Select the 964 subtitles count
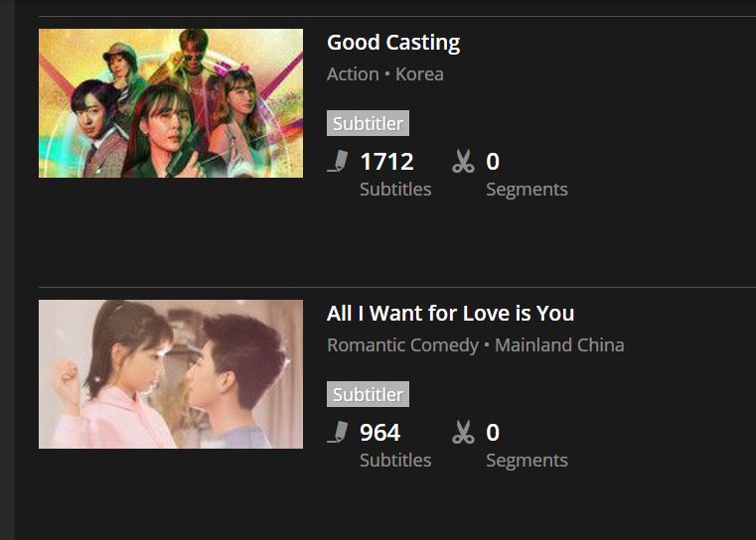756x540 pixels. pyautogui.click(x=379, y=433)
